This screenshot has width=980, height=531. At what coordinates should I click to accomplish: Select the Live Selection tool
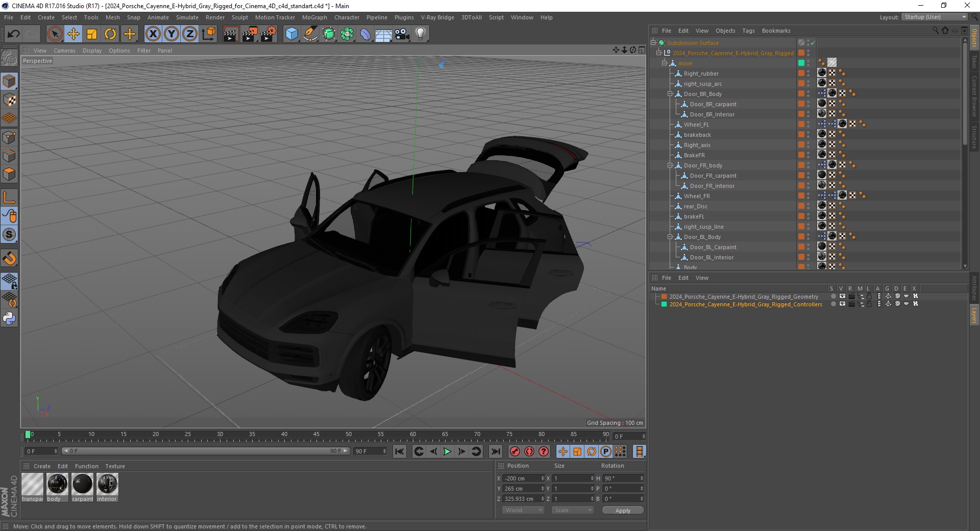click(x=55, y=34)
